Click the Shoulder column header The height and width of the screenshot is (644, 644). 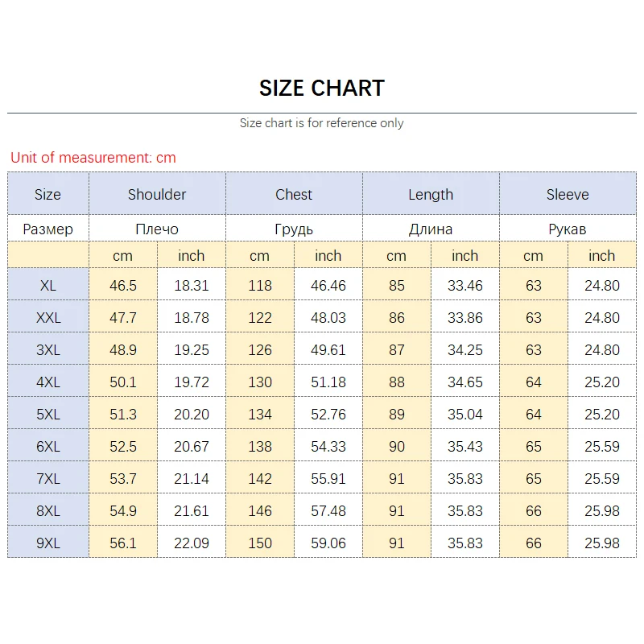157,195
